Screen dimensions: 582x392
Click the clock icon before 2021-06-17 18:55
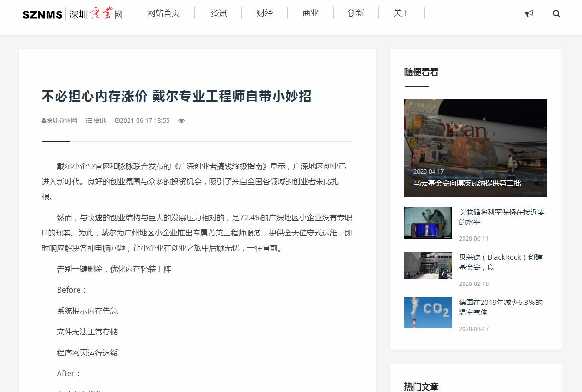(x=117, y=121)
